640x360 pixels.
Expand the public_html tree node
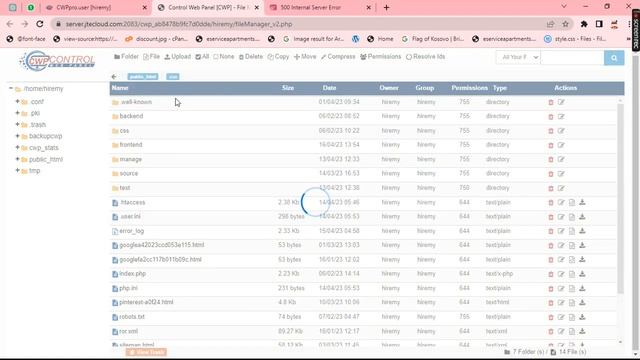pyautogui.click(x=17, y=159)
